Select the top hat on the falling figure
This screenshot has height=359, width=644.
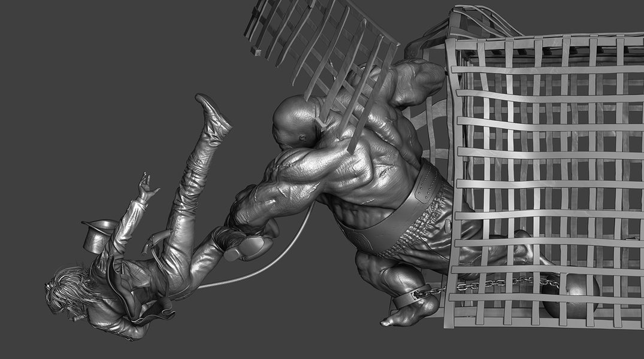tap(99, 235)
